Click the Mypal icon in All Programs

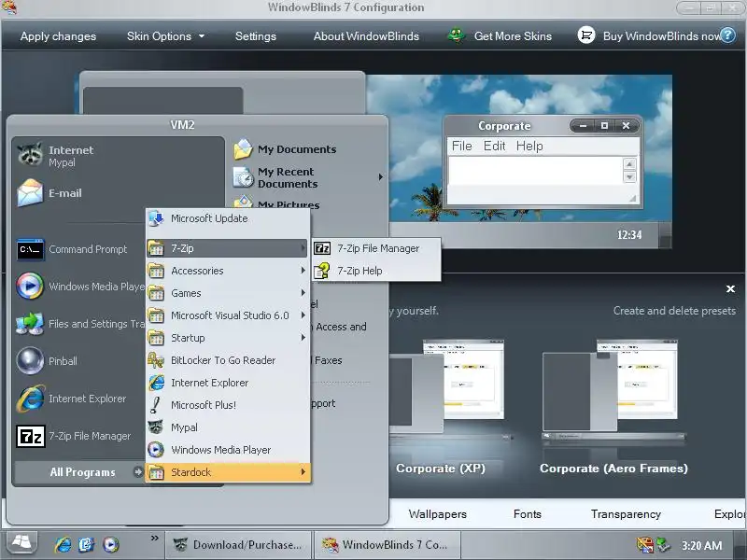click(x=156, y=427)
